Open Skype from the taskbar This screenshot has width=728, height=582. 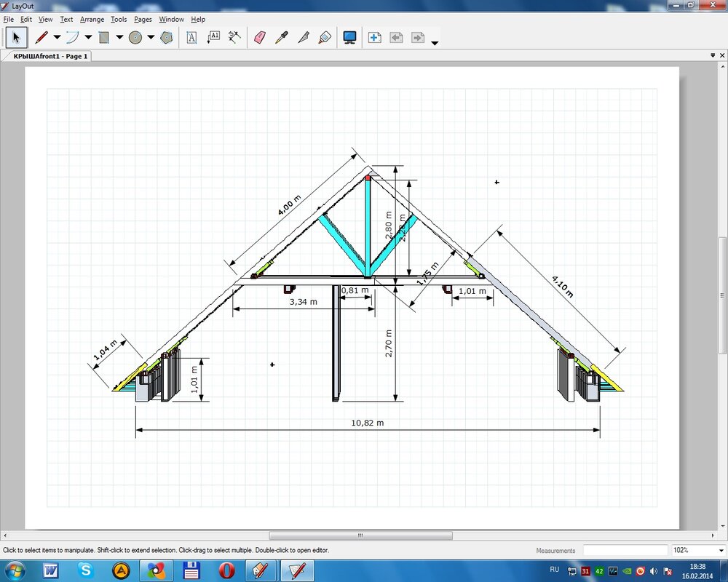87,570
